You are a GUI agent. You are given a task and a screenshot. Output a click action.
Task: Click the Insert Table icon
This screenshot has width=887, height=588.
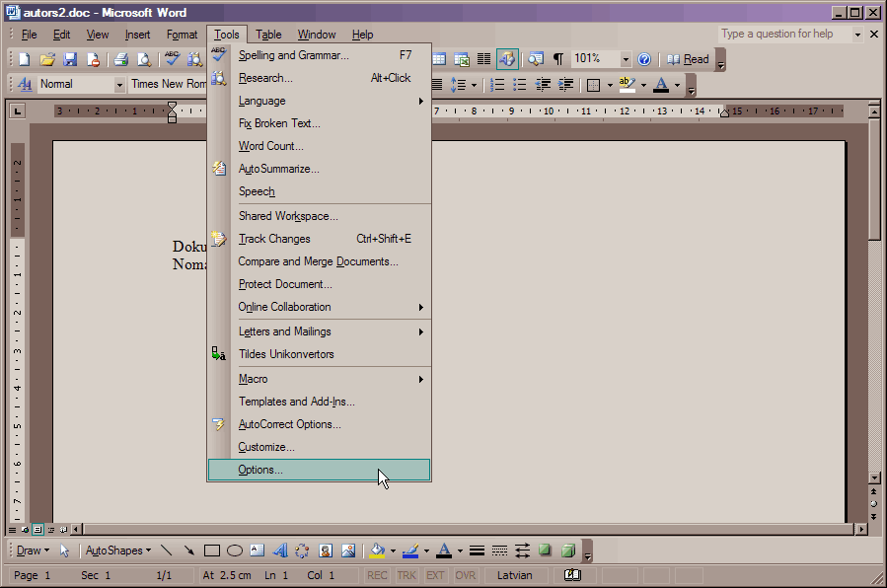tap(439, 59)
